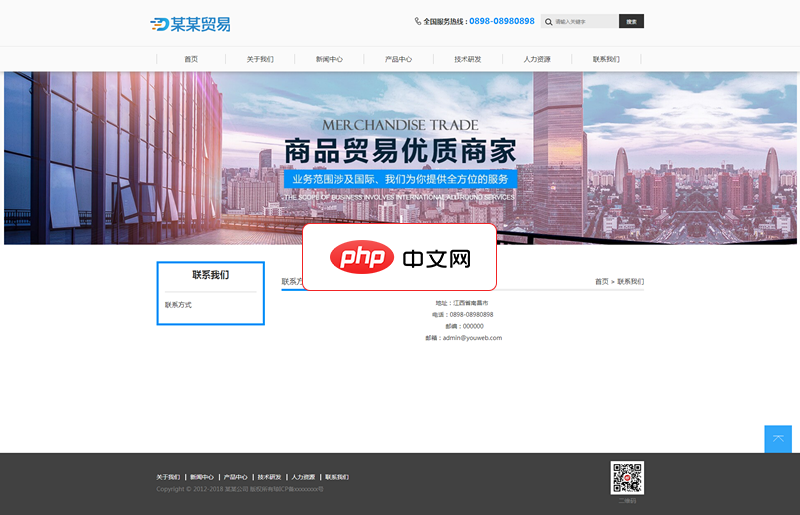Image resolution: width=800 pixels, height=515 pixels.
Task: Open the 人力资源 navigation item
Action: (x=537, y=59)
